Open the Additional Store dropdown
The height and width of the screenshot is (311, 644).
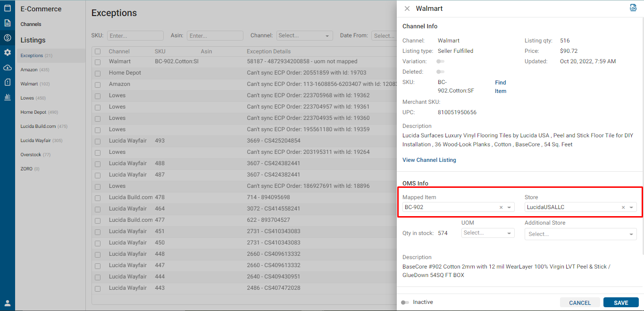(x=581, y=234)
